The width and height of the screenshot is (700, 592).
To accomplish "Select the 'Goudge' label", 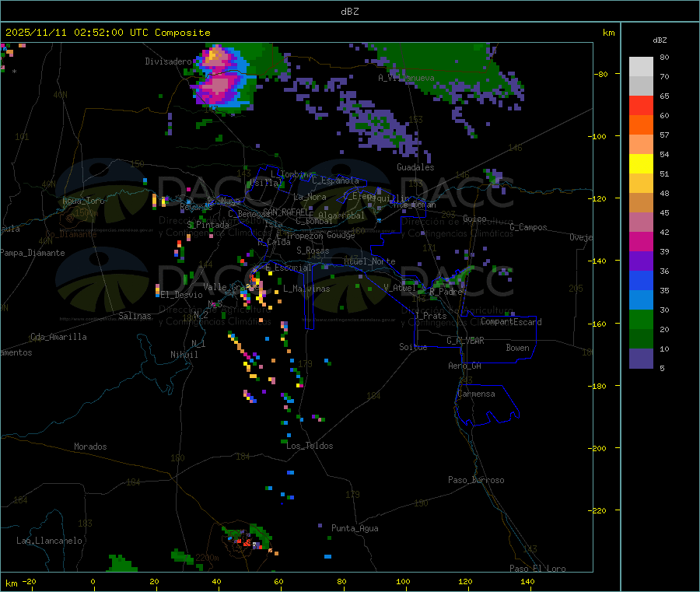I will click(341, 235).
